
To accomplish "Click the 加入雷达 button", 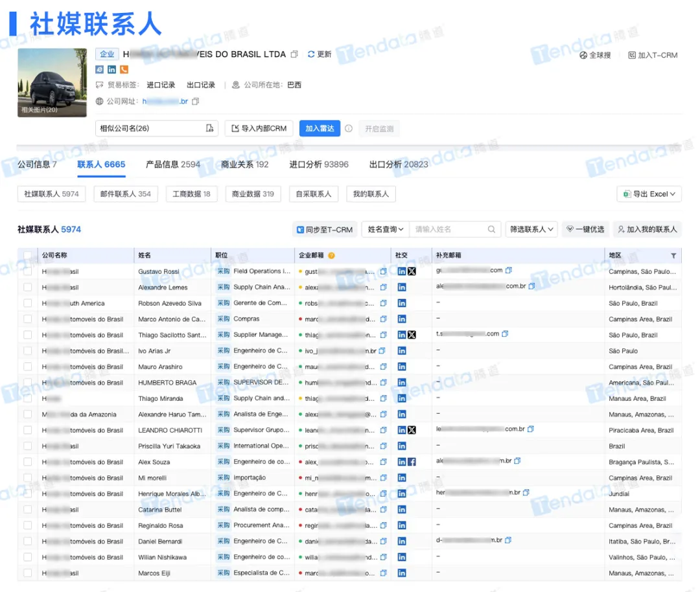I will [x=319, y=128].
